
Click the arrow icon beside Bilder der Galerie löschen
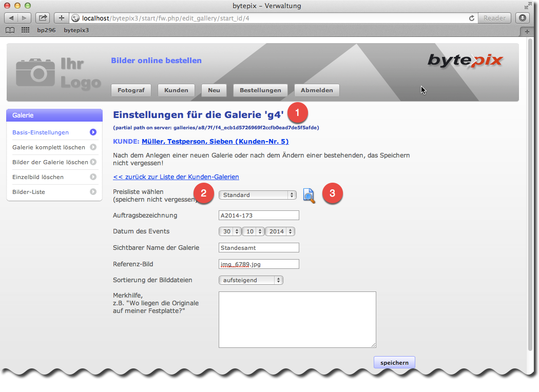[x=93, y=162]
